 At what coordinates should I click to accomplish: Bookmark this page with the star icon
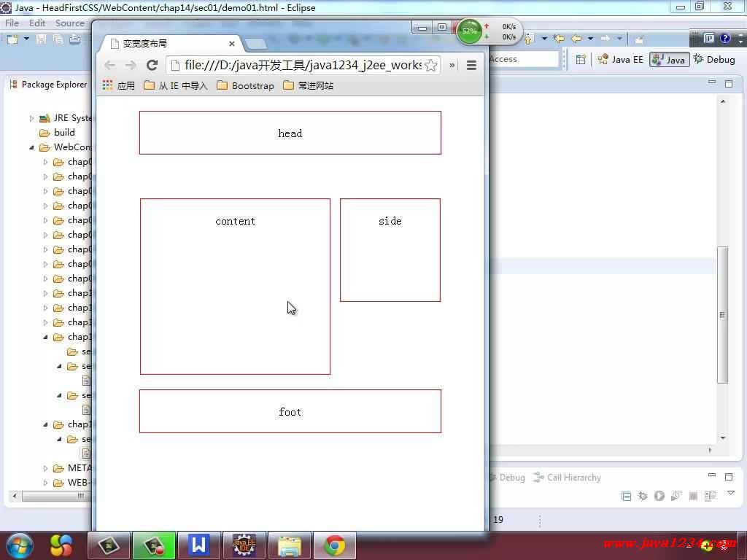point(430,65)
